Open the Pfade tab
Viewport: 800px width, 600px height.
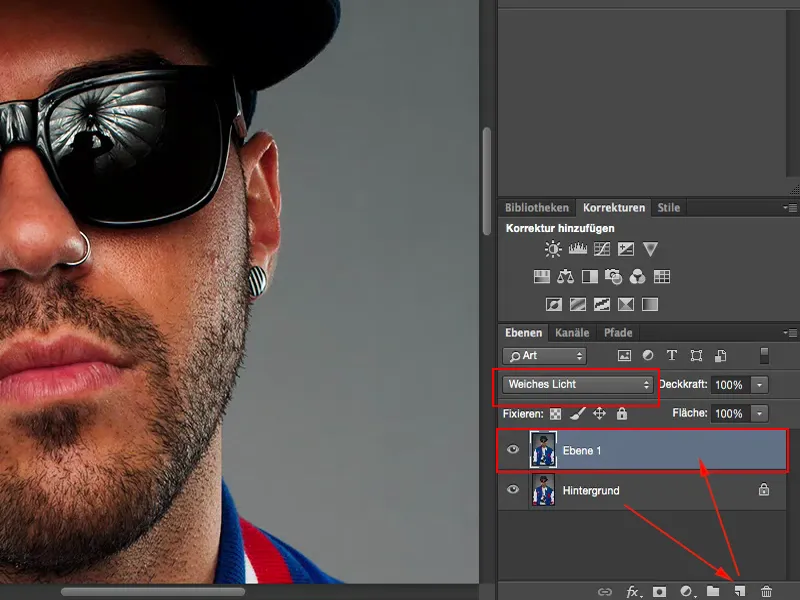point(618,333)
